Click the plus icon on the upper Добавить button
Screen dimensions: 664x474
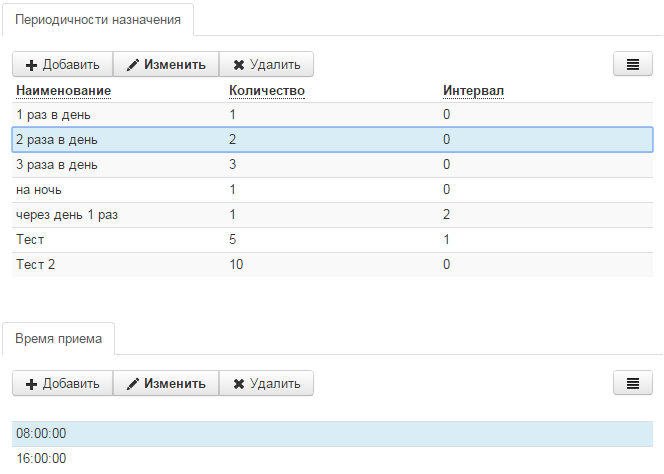point(31,65)
